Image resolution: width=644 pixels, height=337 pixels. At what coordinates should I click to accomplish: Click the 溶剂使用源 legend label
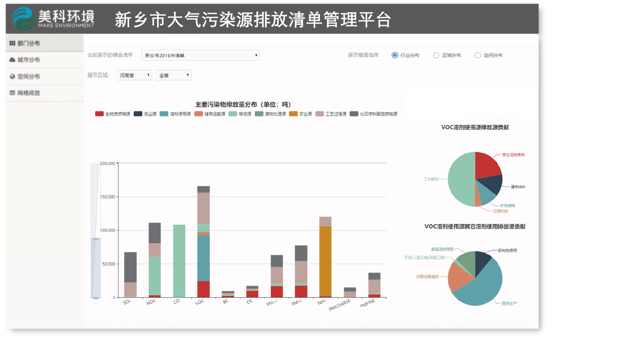click(180, 114)
